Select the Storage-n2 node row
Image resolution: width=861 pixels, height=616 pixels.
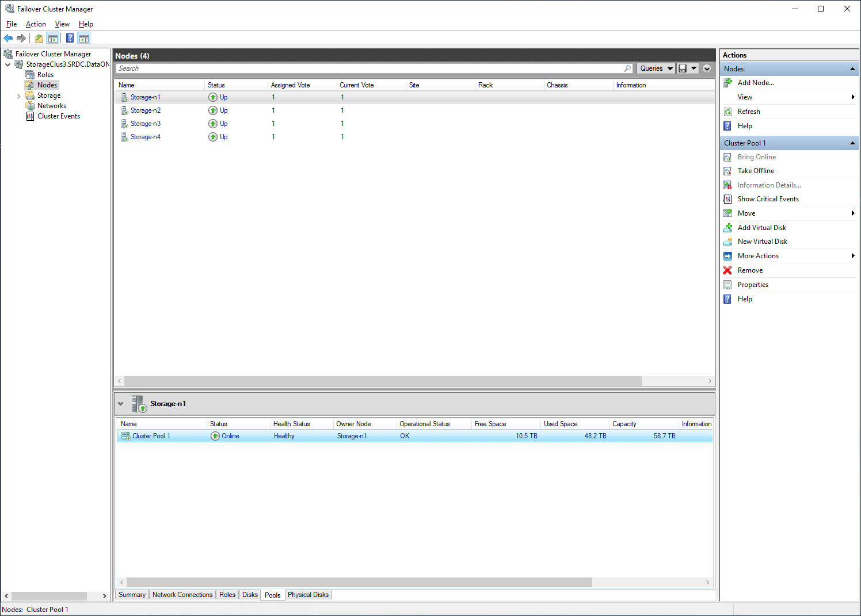point(414,110)
